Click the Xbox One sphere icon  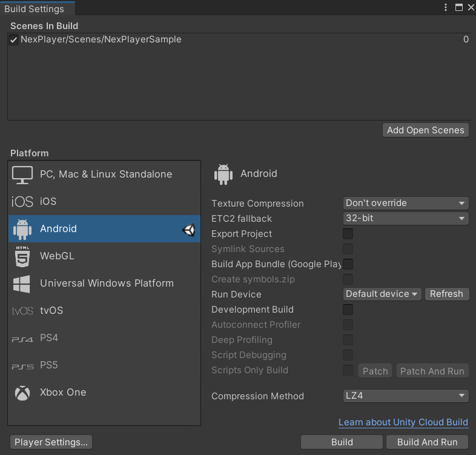pyautogui.click(x=22, y=393)
